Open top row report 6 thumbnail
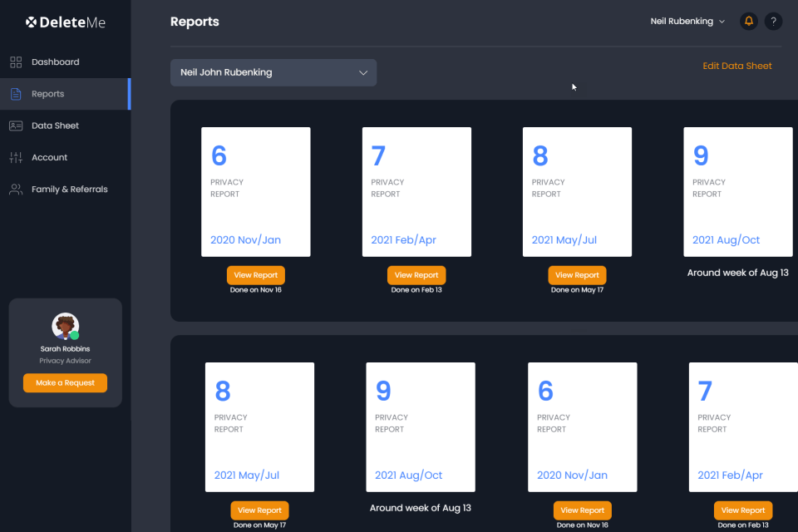 click(x=255, y=192)
